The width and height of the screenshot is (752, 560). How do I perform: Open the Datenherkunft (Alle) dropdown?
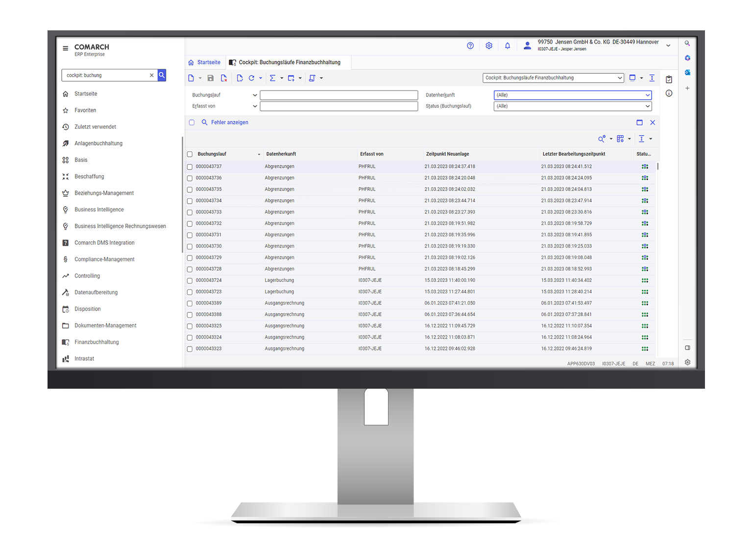[x=573, y=95]
